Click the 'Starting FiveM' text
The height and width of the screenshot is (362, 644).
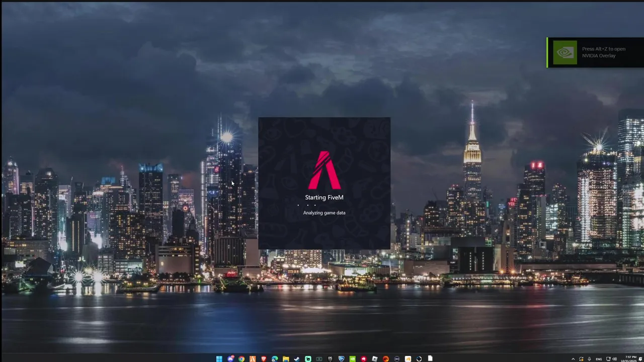324,198
